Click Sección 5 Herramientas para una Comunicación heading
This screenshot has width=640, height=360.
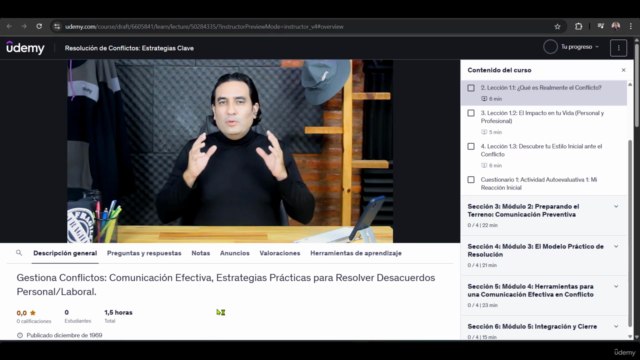pos(531,290)
